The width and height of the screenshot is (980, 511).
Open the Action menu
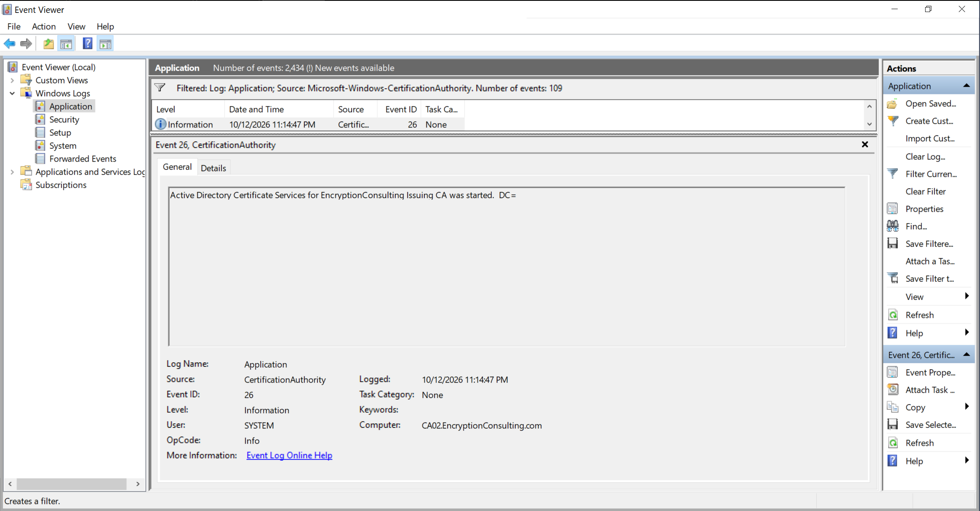pos(44,27)
